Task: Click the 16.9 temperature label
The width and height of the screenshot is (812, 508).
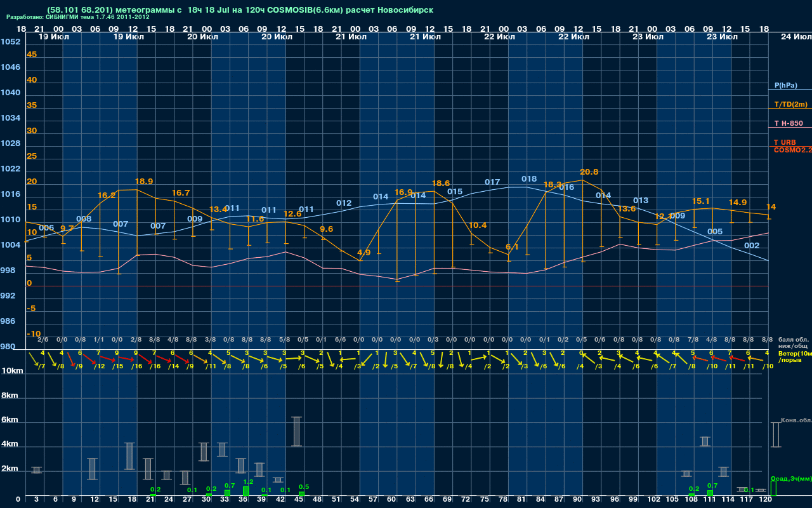Action: [x=403, y=192]
